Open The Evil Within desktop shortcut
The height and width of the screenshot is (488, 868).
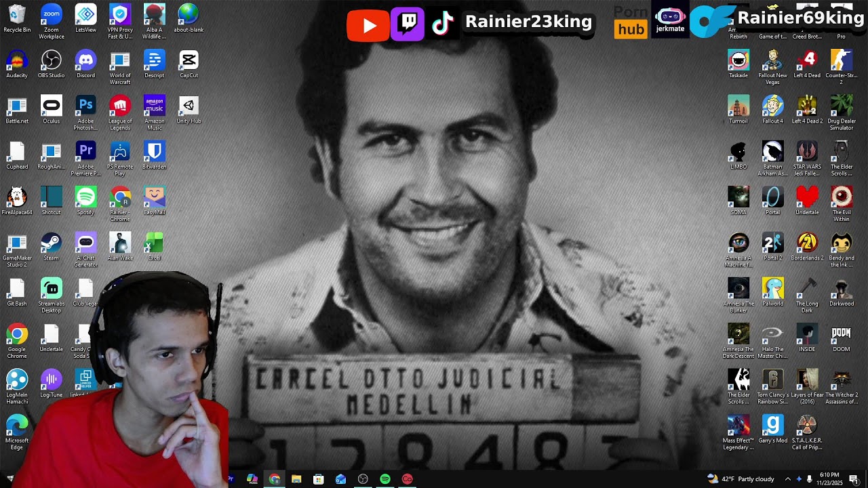click(x=842, y=204)
